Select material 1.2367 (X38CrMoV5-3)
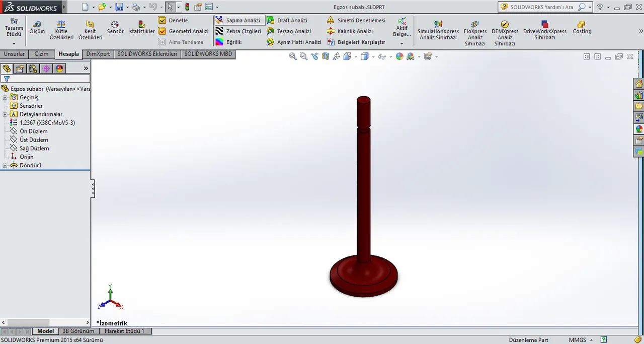Viewport: 644px width, 344px height. pyautogui.click(x=47, y=123)
